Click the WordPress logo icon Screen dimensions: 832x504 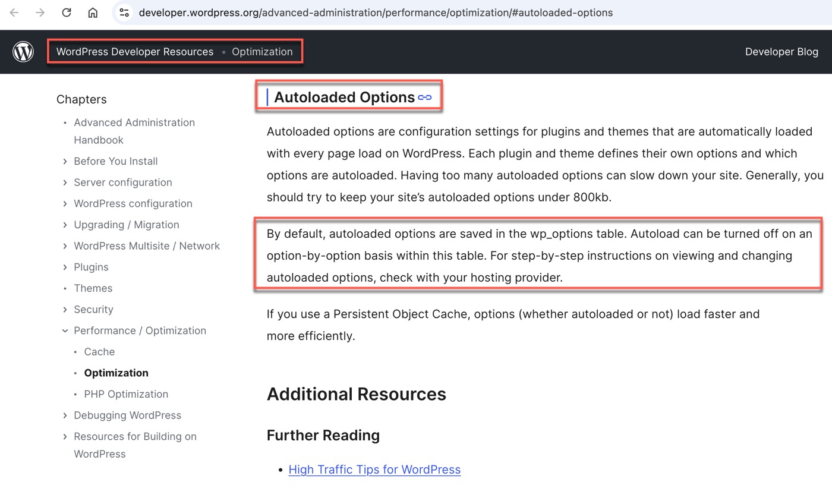click(23, 52)
